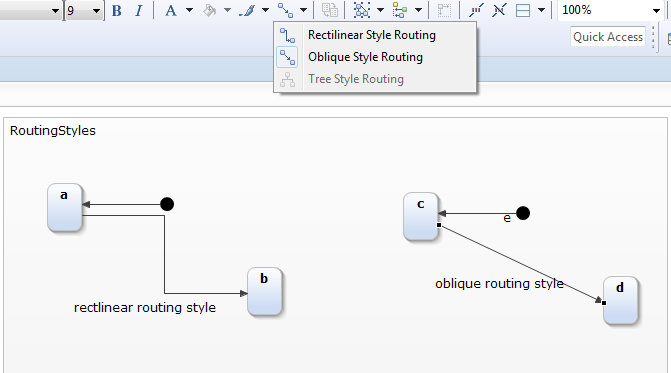
Task: Click the hide connector labels icon
Action: point(499,10)
